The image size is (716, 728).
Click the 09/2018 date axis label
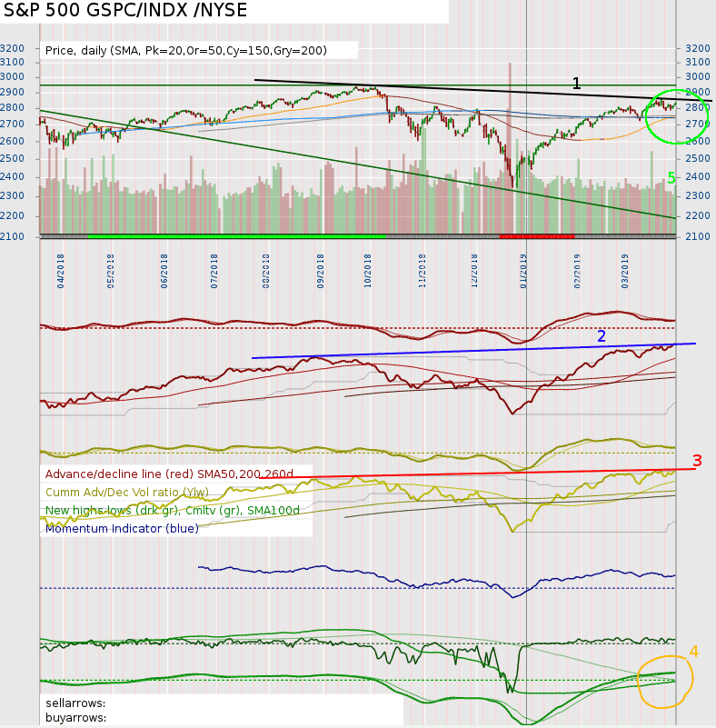pyautogui.click(x=320, y=271)
